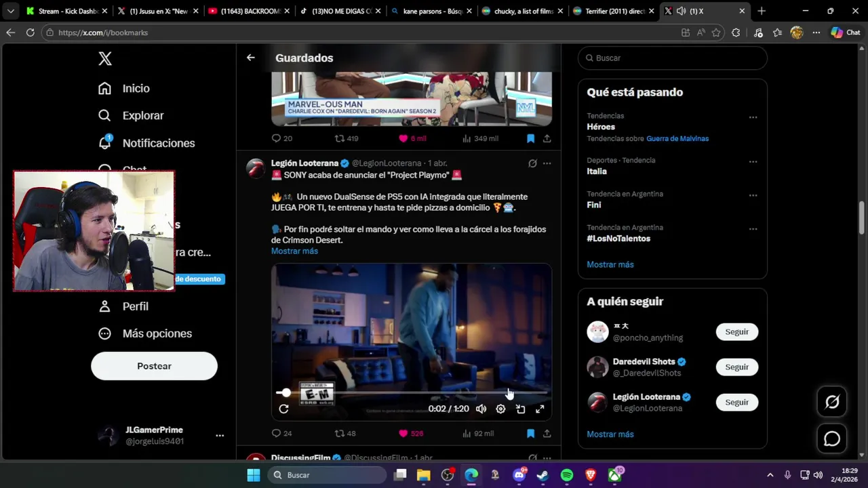This screenshot has width=868, height=488.
Task: Expand post with Mostrar más
Action: pos(294,251)
